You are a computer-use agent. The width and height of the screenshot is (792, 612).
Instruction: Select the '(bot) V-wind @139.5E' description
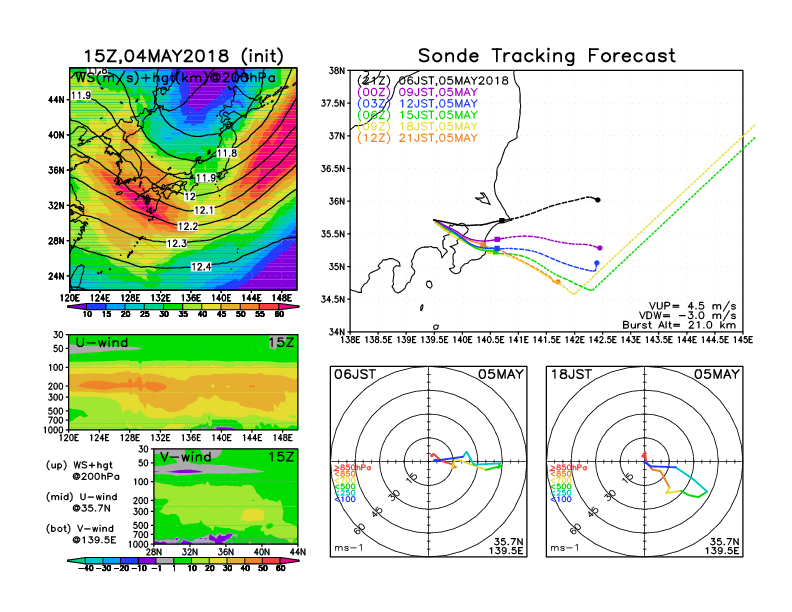81,534
